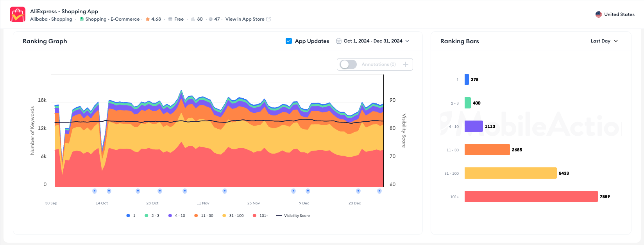Viewport: 644px width, 245px height.
Task: Expand the Last Day dropdown
Action: click(x=604, y=41)
